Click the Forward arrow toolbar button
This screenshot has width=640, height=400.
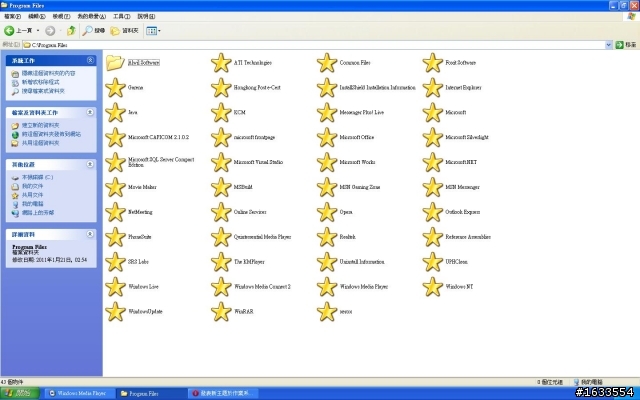click(50, 31)
